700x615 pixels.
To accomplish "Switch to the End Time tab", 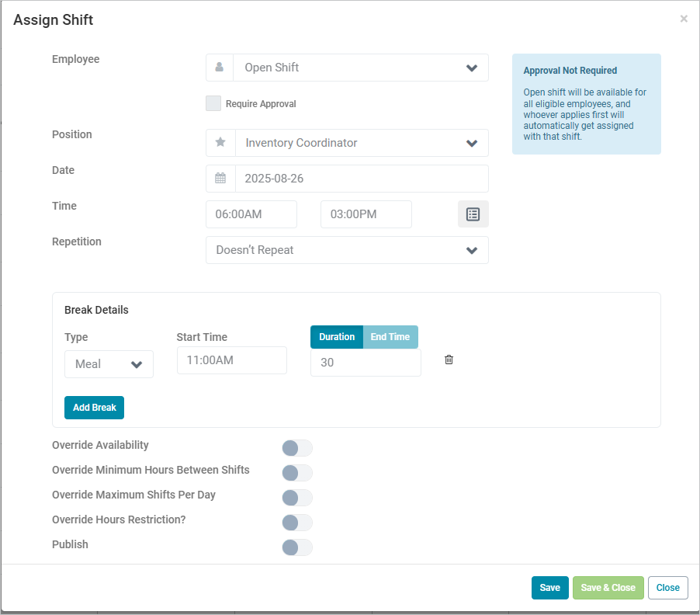I will coord(390,337).
